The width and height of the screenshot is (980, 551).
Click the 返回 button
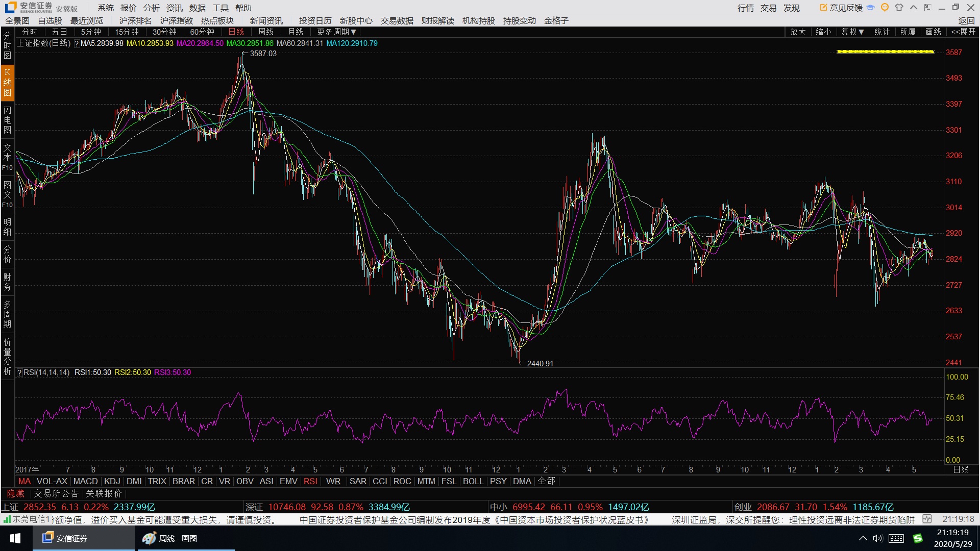pos(966,20)
